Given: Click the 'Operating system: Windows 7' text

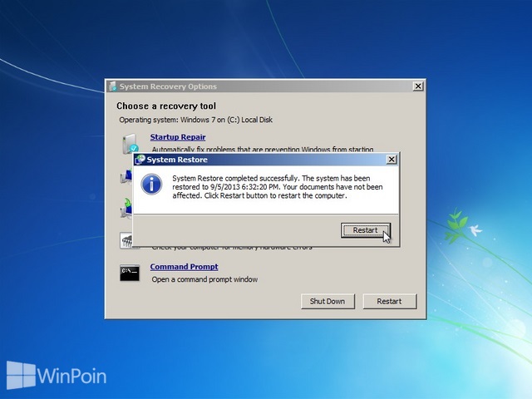Looking at the screenshot, I should click(196, 120).
